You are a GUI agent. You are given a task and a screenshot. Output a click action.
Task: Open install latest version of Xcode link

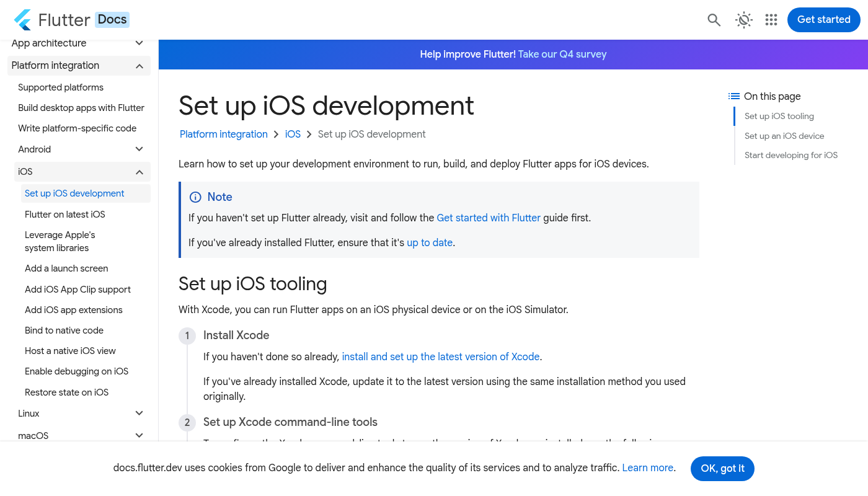(440, 357)
